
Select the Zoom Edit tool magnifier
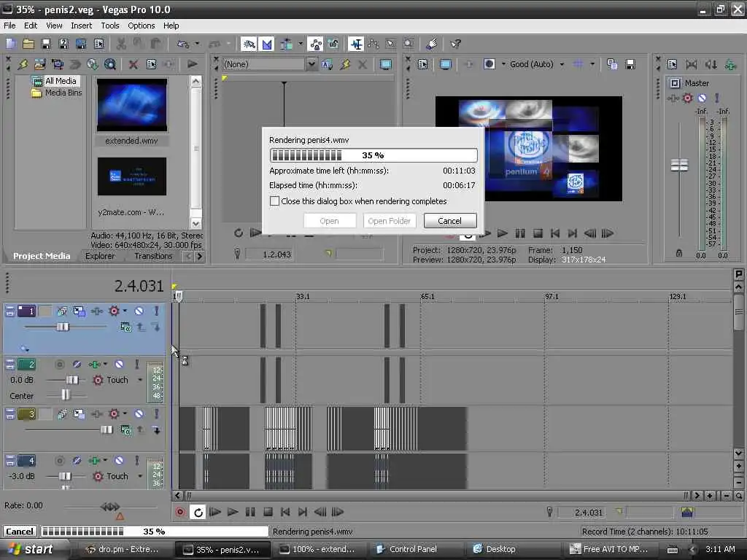click(409, 44)
